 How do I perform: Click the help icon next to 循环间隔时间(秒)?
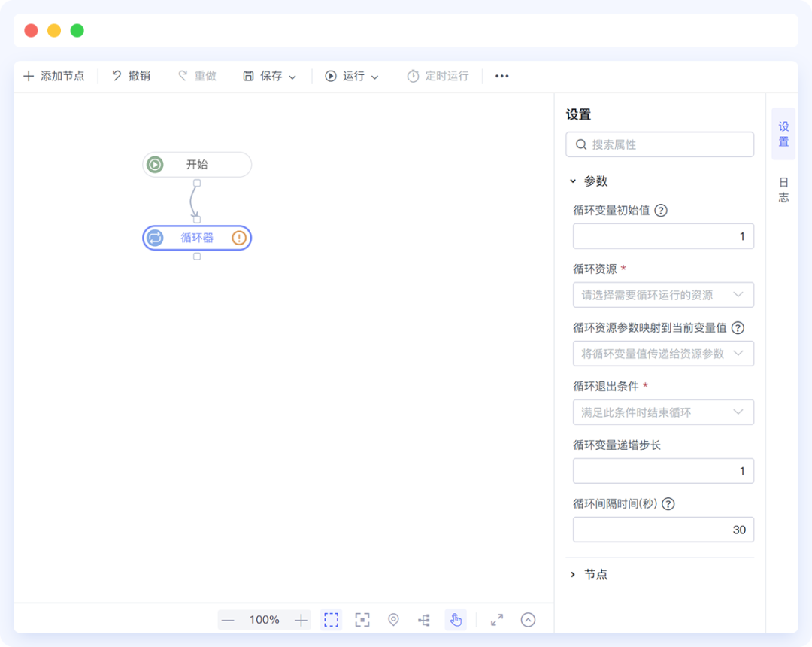(668, 503)
